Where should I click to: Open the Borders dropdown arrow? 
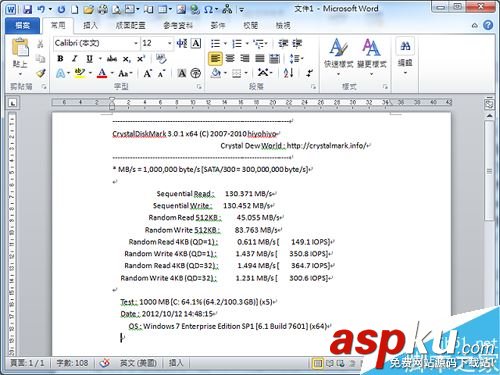coord(246,73)
